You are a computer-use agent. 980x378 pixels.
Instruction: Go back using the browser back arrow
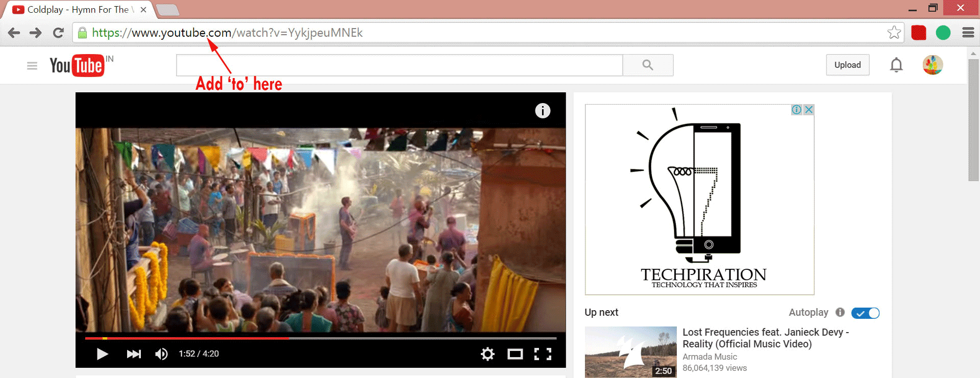(x=14, y=33)
